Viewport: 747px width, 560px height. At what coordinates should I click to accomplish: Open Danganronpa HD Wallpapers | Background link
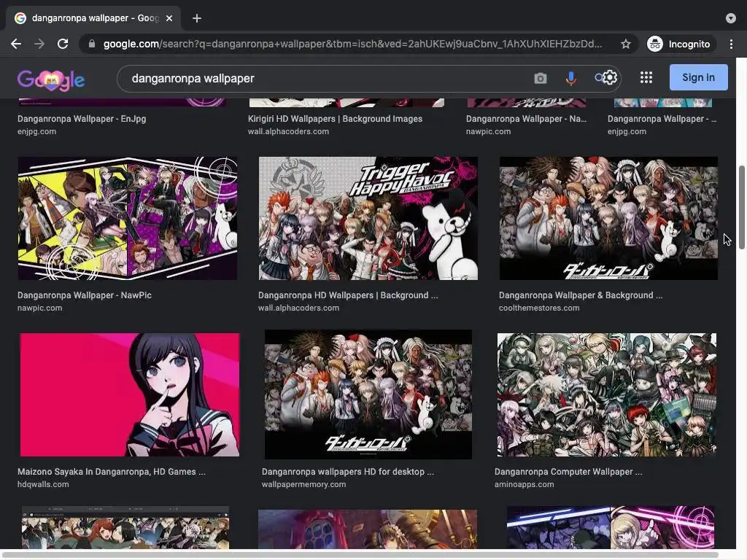tap(348, 295)
